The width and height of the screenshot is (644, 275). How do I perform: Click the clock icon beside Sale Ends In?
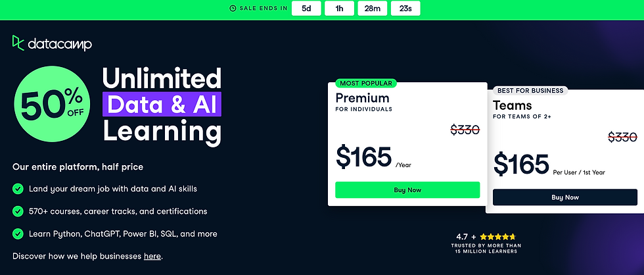tap(233, 8)
